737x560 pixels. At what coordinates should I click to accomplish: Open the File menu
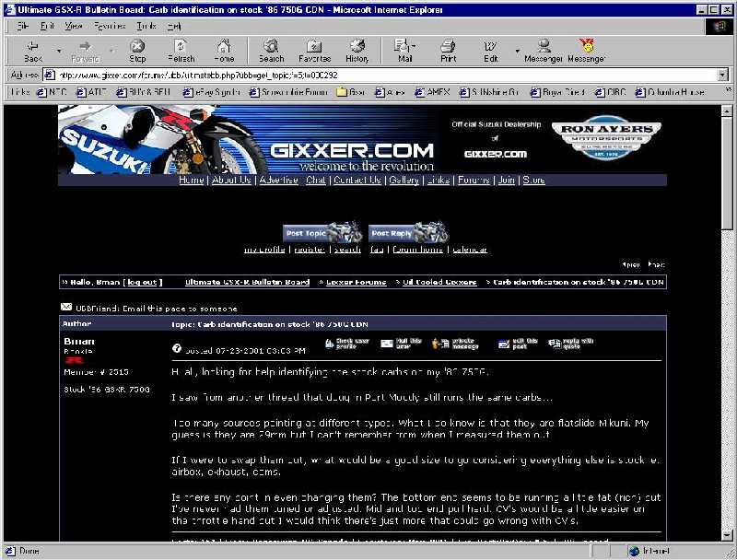22,26
